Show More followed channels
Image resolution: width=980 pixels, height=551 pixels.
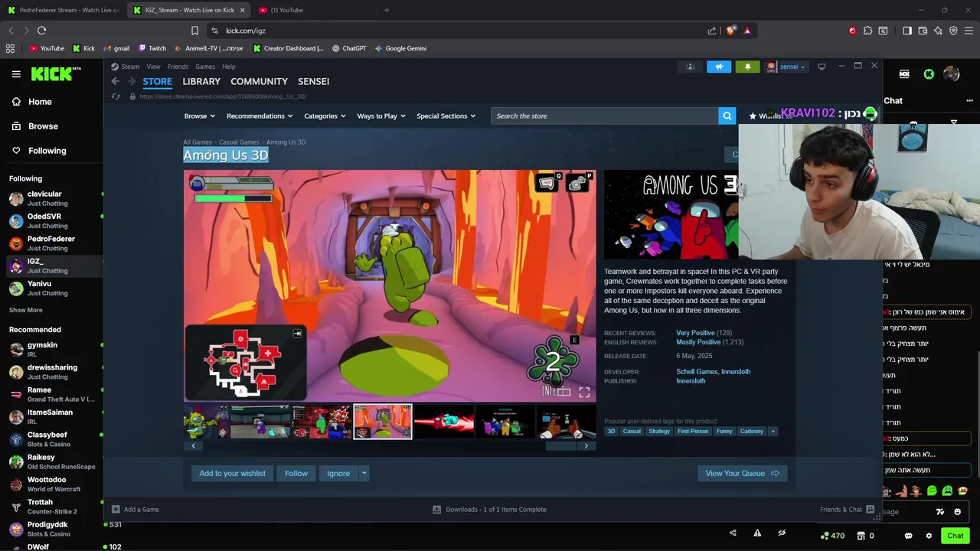coord(26,310)
